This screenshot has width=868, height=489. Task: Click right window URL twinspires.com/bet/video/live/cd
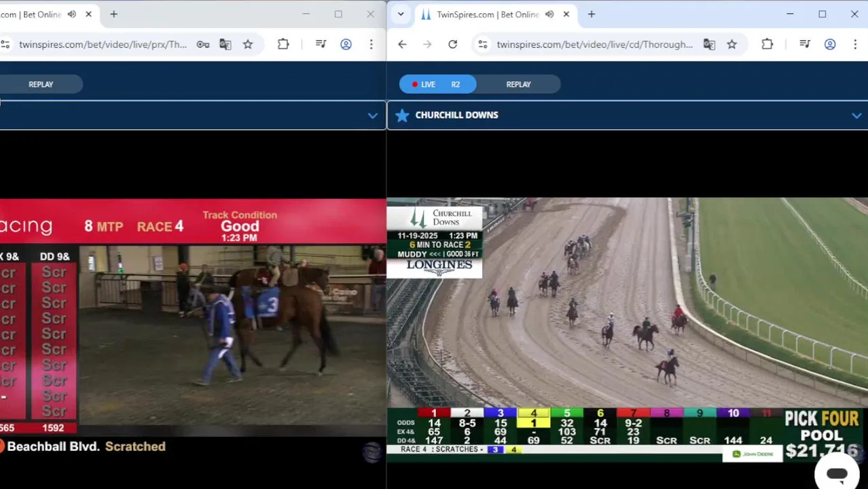click(x=594, y=44)
